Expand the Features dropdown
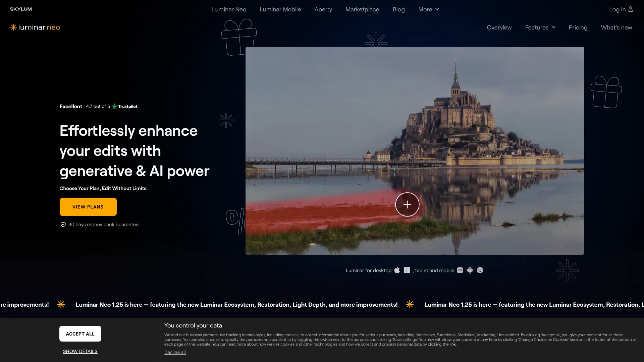 point(540,27)
